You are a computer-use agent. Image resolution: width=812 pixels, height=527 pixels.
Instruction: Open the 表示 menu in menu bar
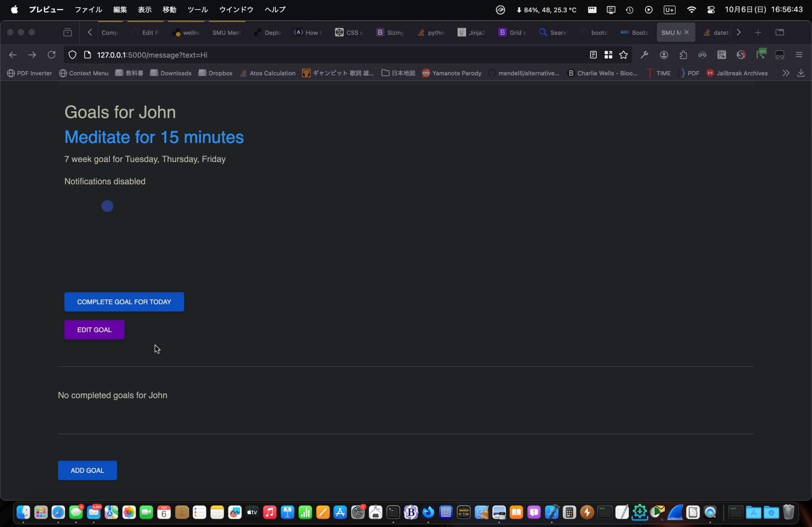[x=145, y=9]
